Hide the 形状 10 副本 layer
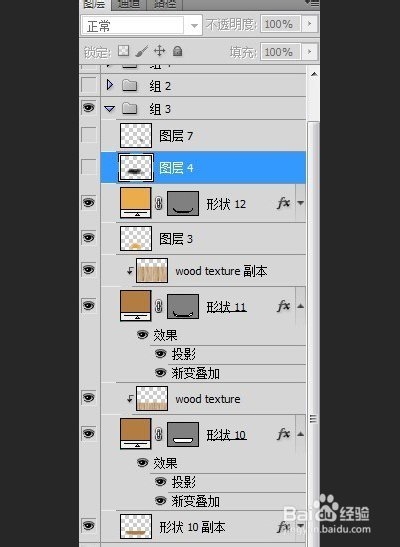This screenshot has height=547, width=400. point(89,525)
